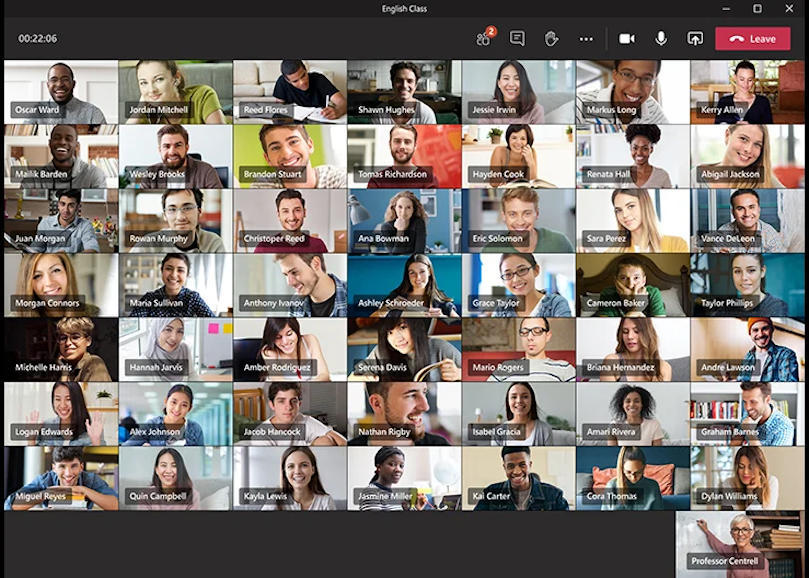This screenshot has width=809, height=578.
Task: Select Ana Bowman's video tile
Action: [x=404, y=221]
